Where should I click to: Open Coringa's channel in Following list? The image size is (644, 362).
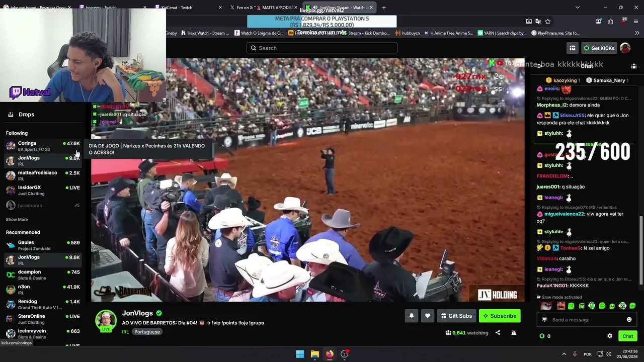(43, 146)
